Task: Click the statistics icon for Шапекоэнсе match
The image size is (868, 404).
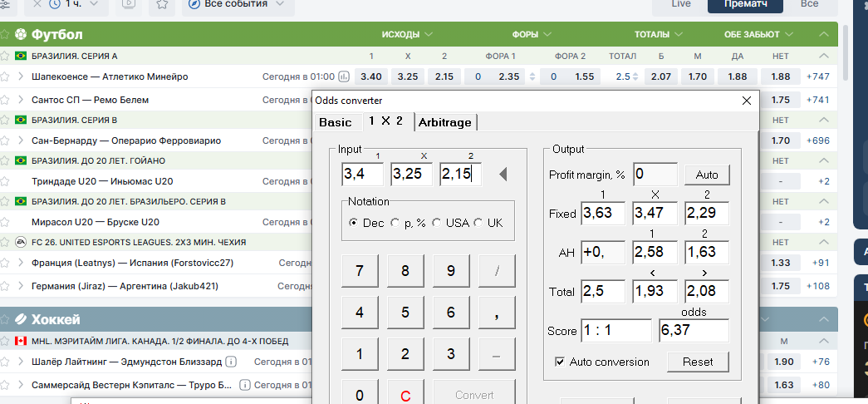Action: click(x=344, y=76)
